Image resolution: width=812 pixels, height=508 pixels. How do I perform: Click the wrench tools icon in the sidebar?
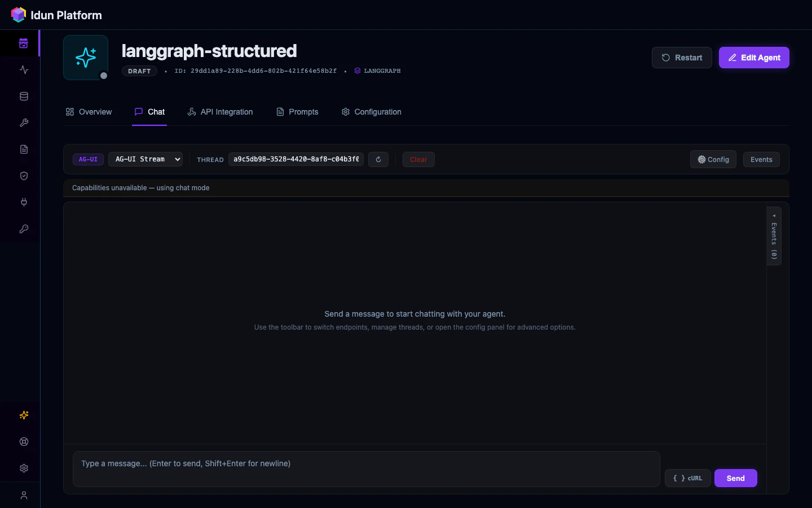23,123
